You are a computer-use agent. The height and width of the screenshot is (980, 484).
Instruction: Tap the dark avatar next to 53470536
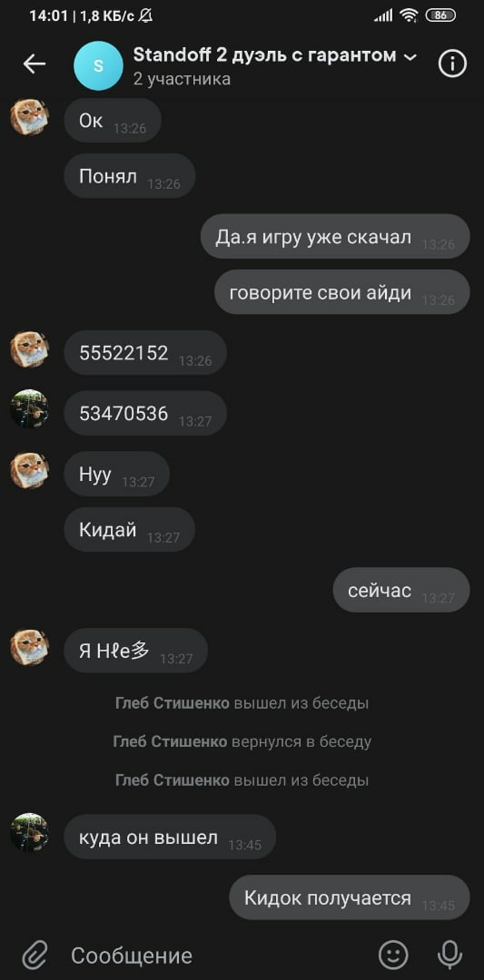[29, 409]
